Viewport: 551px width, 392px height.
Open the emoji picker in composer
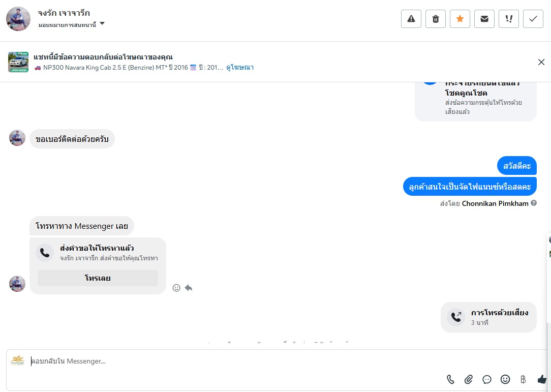505,379
